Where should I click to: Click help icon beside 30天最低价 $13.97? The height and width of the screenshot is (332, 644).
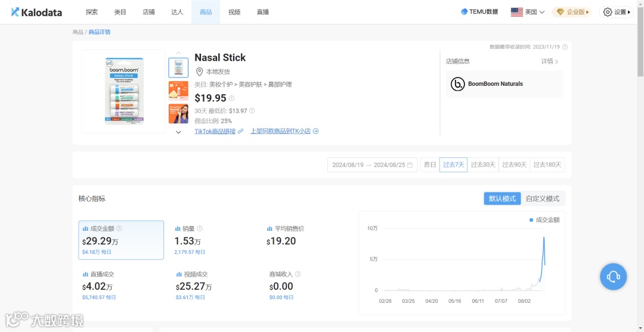point(252,110)
